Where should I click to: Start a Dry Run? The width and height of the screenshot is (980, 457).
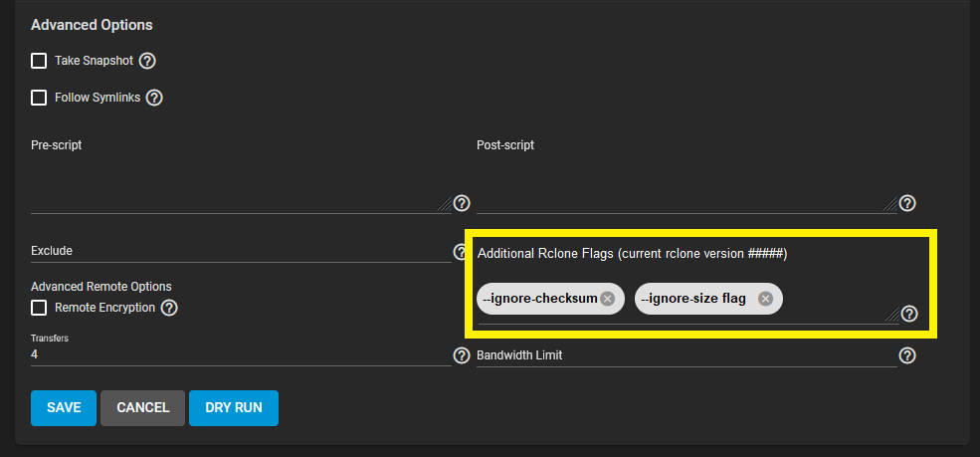233,407
